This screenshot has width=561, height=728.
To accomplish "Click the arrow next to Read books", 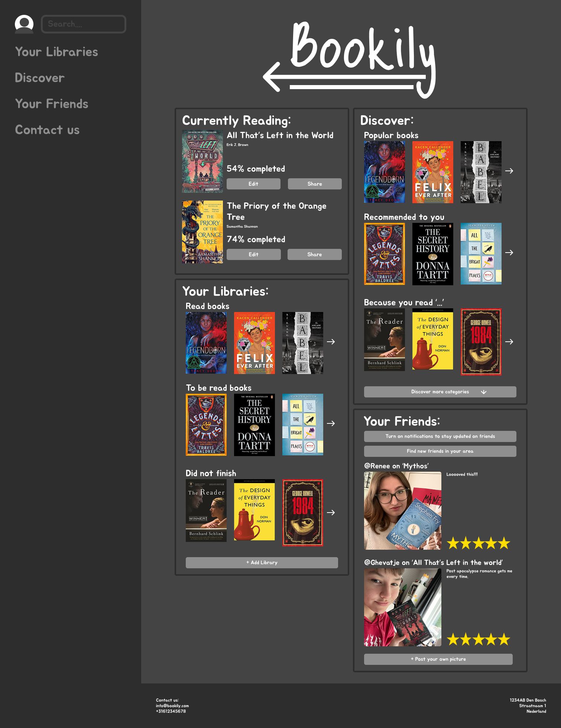I will pyautogui.click(x=331, y=342).
